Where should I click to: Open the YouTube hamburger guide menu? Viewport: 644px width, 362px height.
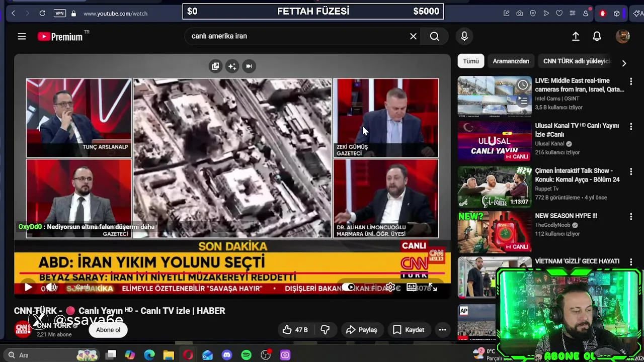[x=22, y=36]
